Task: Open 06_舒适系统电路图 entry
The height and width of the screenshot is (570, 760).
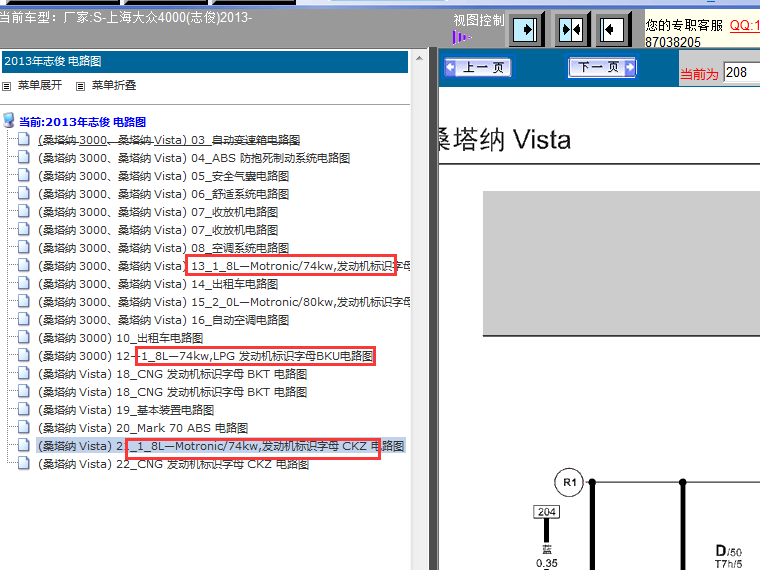Action: point(163,194)
